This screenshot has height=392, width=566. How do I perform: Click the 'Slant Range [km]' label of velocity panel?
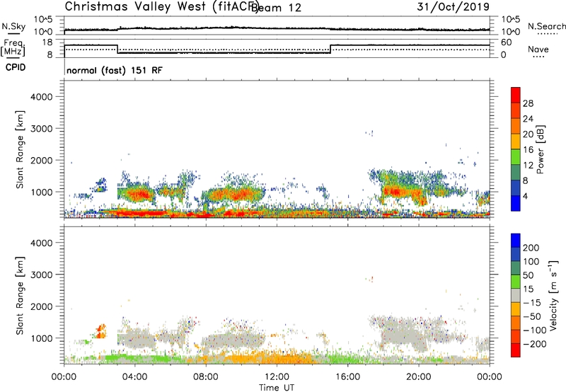coord(20,295)
